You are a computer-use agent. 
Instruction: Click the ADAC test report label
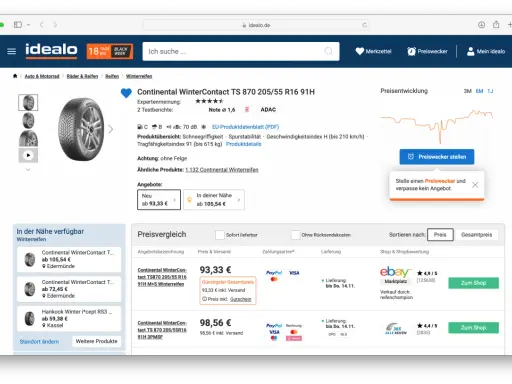[x=268, y=110]
